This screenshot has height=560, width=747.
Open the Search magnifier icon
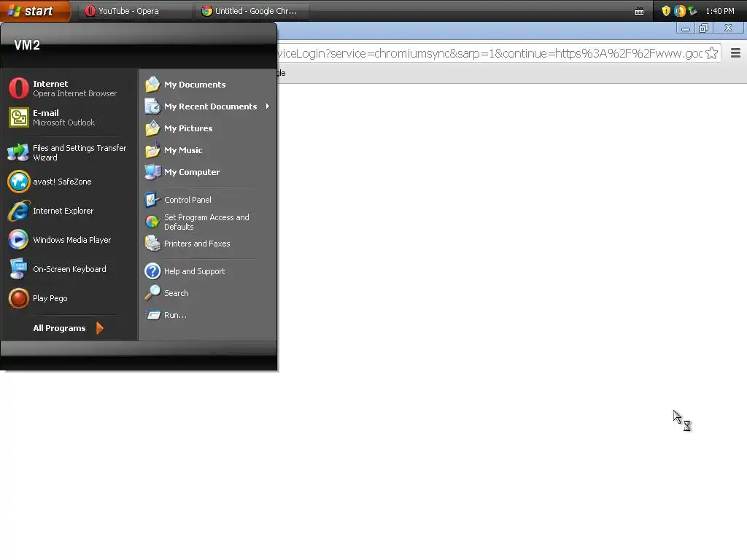pos(152,293)
